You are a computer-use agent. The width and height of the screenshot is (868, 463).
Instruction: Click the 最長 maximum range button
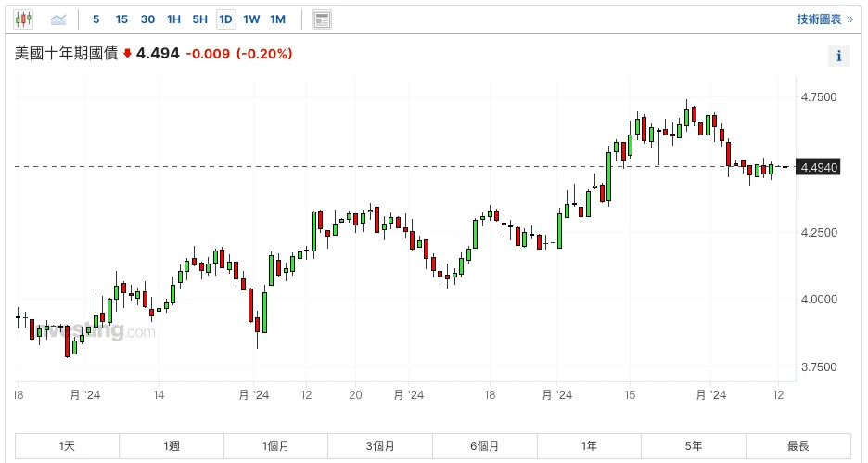pyautogui.click(x=797, y=446)
